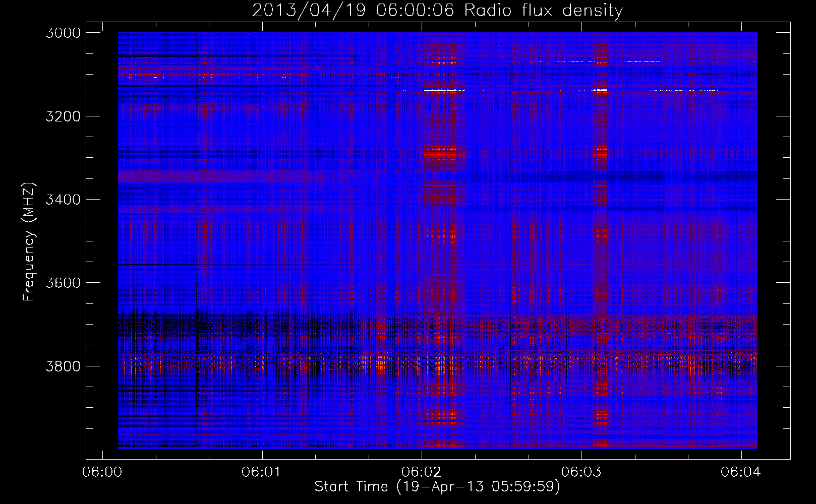Select the 3200 frequency axis label
The image size is (816, 504).
click(x=63, y=116)
